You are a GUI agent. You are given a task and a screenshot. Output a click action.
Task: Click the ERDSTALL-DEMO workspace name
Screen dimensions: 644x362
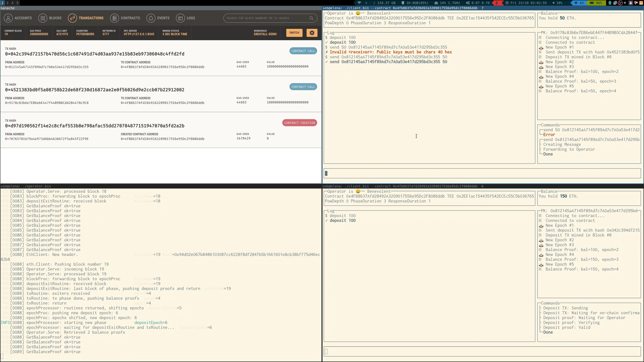[265, 34]
